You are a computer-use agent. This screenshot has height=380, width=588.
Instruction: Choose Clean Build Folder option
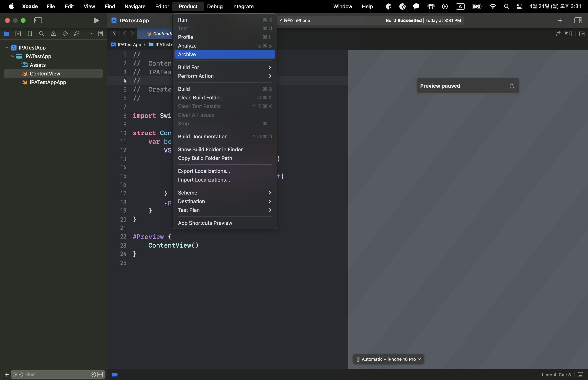pyautogui.click(x=201, y=98)
